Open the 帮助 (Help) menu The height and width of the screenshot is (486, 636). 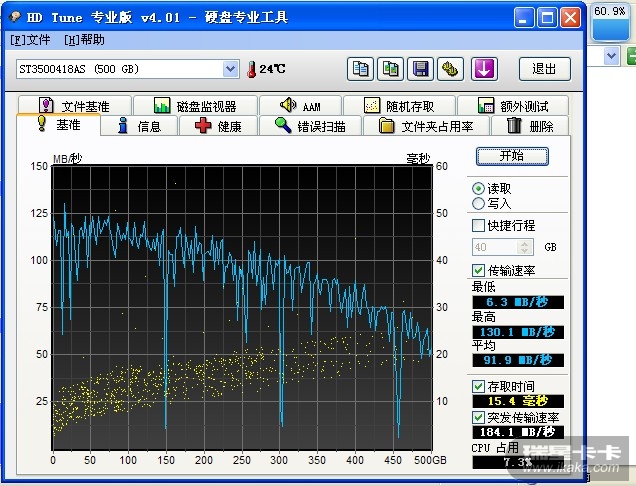pyautogui.click(x=84, y=40)
